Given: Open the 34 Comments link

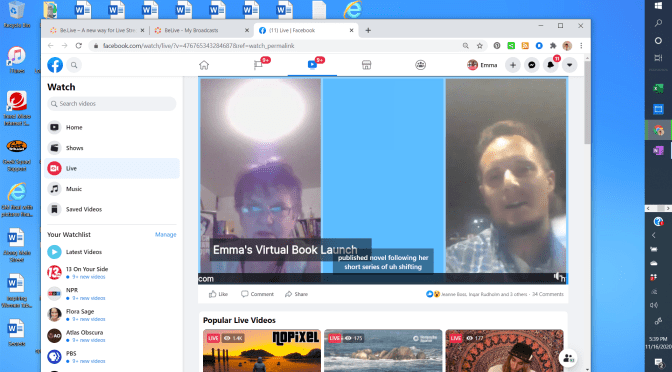Looking at the screenshot, I should (x=548, y=294).
